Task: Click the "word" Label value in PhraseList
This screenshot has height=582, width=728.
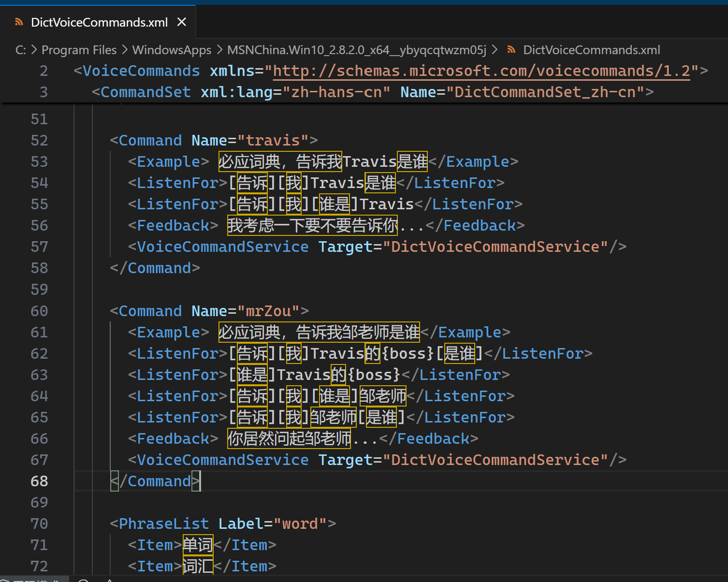Action: 300,524
